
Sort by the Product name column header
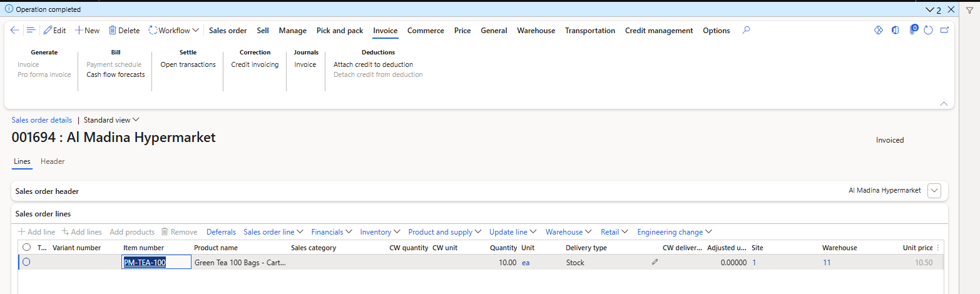click(215, 248)
